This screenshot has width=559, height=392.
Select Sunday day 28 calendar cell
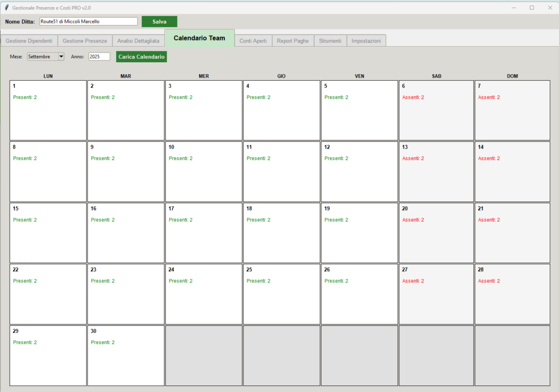click(x=512, y=294)
